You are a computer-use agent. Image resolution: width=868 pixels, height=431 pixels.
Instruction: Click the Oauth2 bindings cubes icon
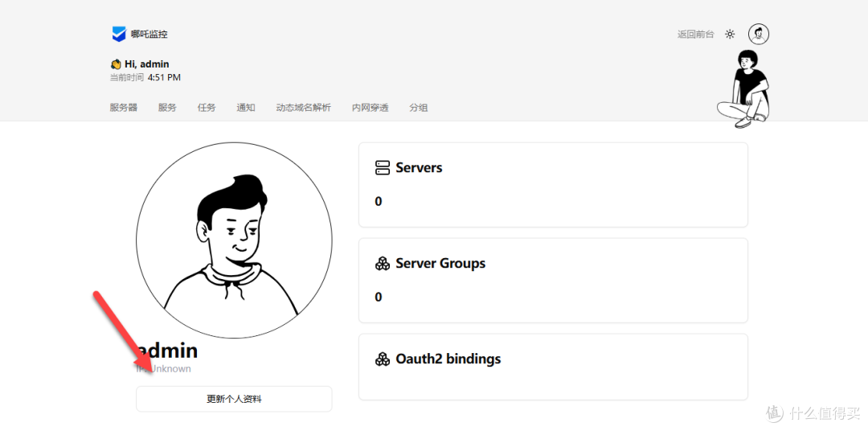pyautogui.click(x=383, y=359)
